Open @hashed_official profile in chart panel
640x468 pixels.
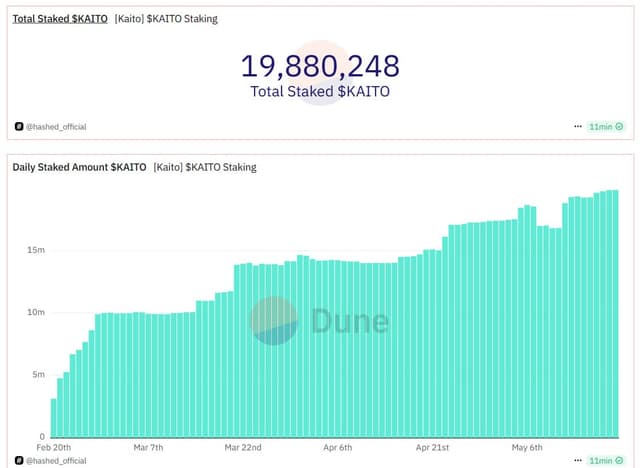tap(56, 461)
